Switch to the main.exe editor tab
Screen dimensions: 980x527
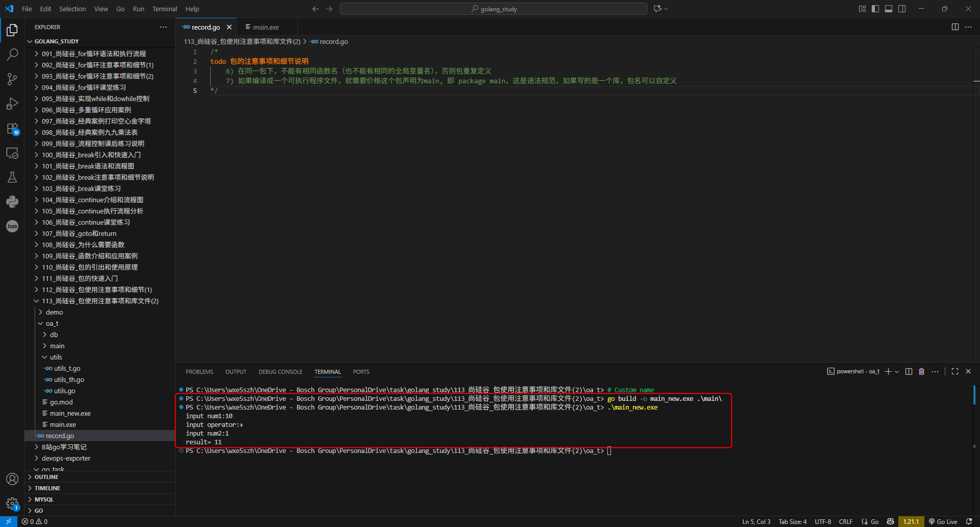[265, 27]
